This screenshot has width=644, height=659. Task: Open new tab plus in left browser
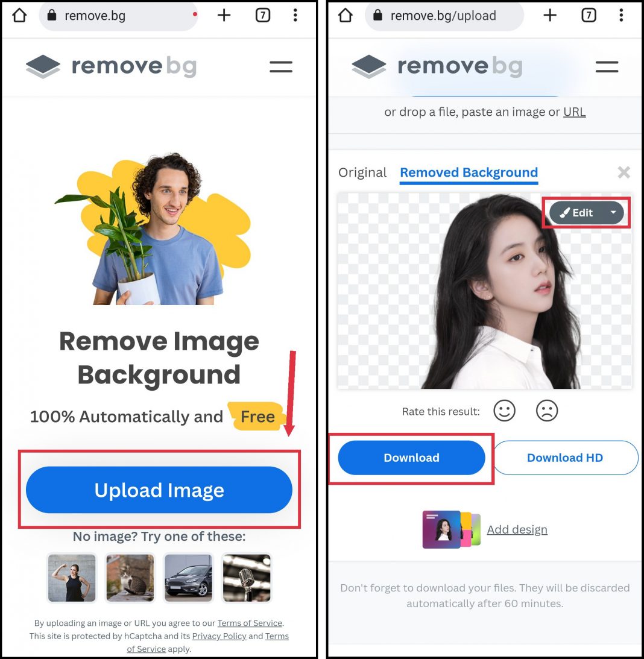[x=224, y=16]
